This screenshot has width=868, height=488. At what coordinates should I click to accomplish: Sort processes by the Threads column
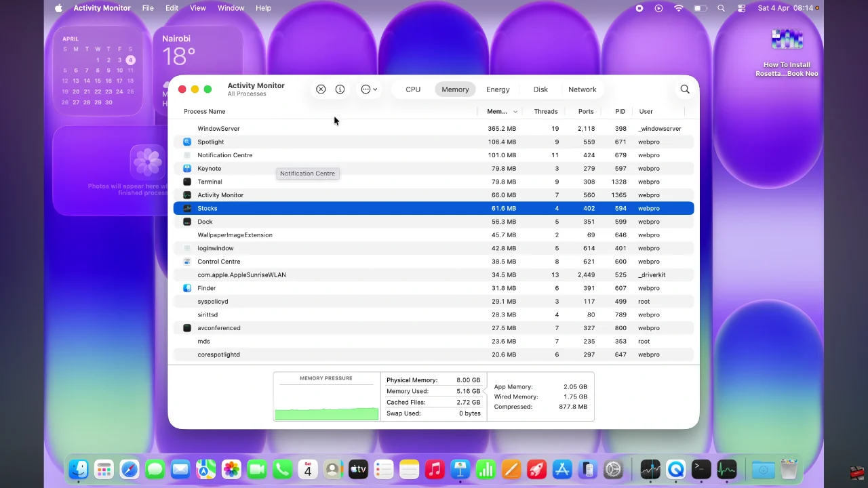pos(545,111)
